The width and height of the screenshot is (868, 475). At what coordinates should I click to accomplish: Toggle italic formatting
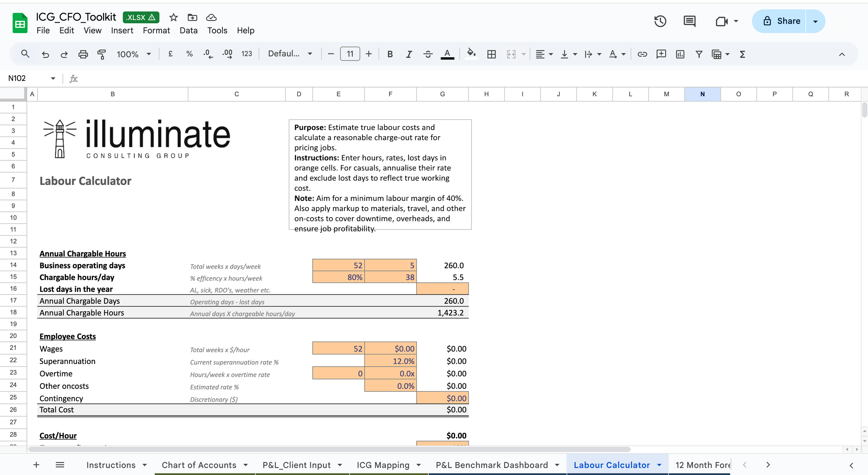pyautogui.click(x=409, y=54)
